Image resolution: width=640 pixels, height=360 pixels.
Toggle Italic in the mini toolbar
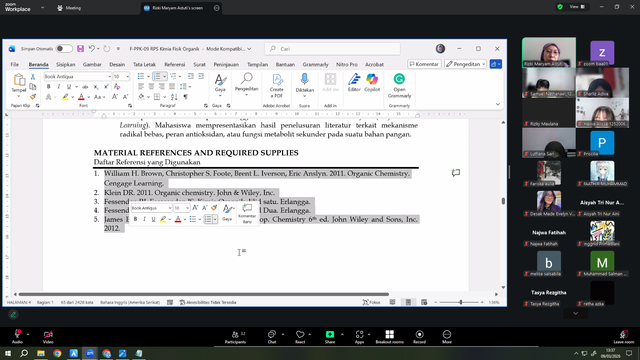144,219
